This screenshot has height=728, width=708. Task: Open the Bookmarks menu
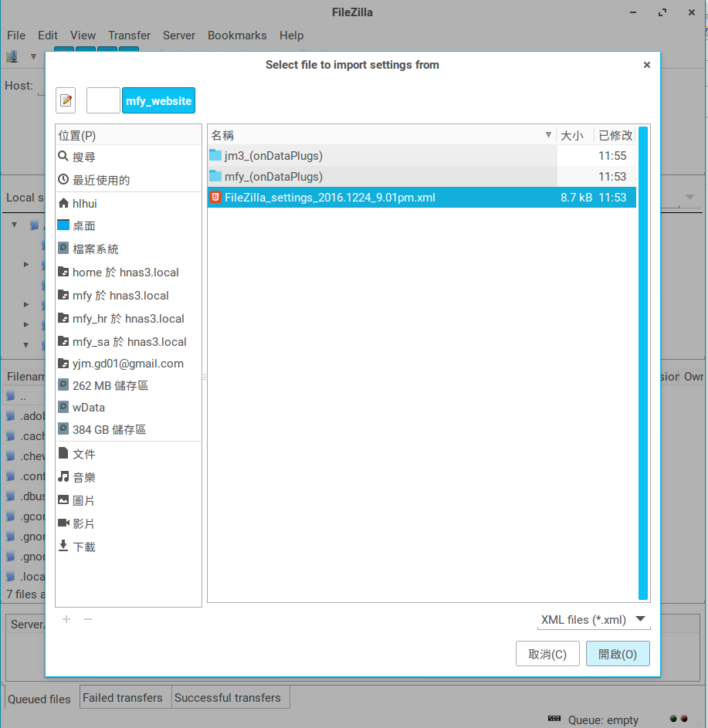click(x=237, y=36)
